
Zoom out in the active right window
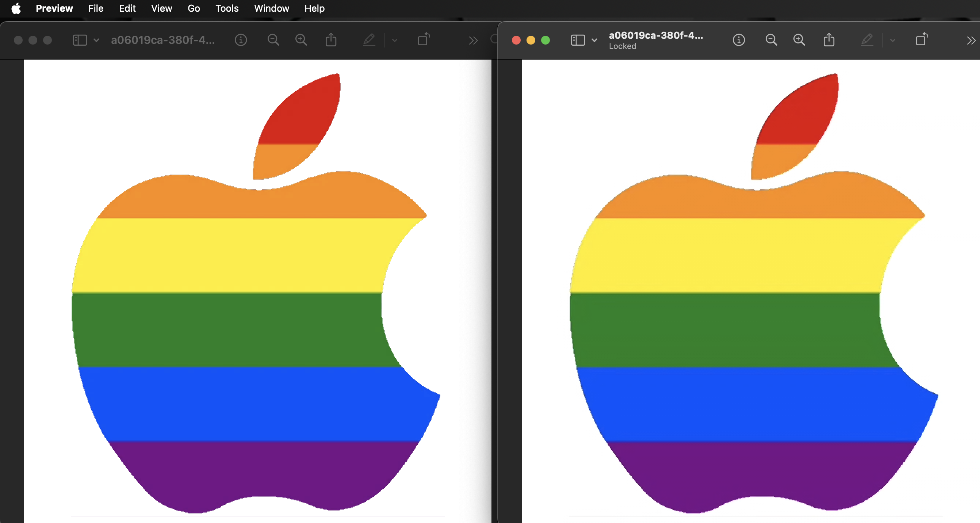771,40
